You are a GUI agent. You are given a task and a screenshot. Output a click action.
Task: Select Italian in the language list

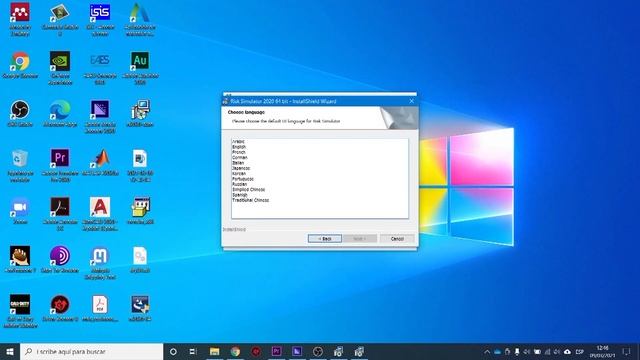coord(238,163)
